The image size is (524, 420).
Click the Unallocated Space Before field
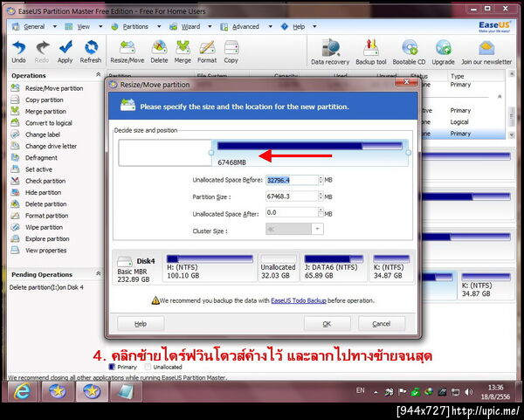[x=292, y=180]
